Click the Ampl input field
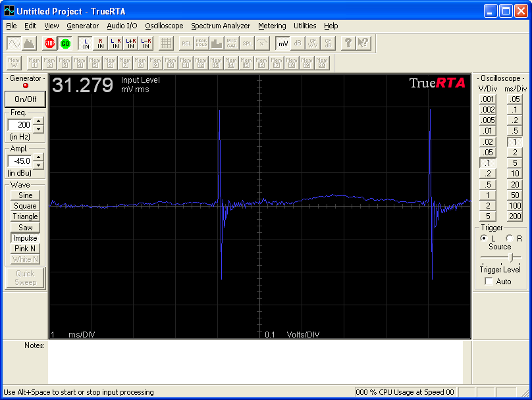The image size is (532, 400). pyautogui.click(x=20, y=161)
